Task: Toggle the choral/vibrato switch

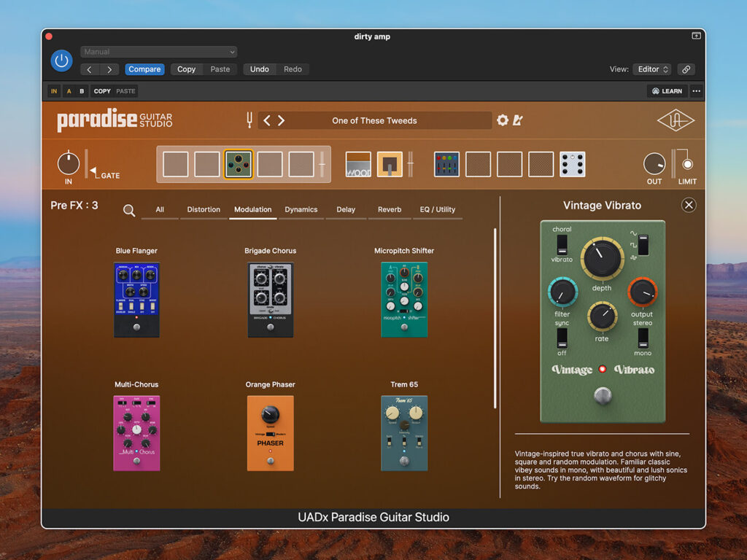Action: click(x=562, y=245)
